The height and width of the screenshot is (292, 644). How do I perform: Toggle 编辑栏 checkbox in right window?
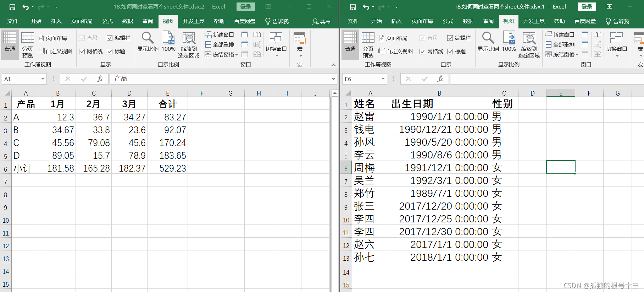click(x=450, y=38)
